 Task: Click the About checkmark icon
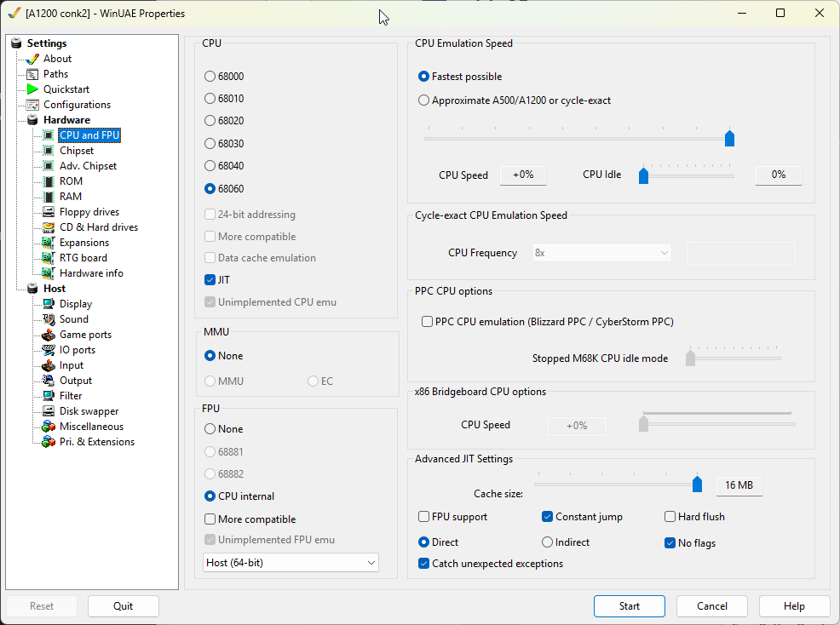(32, 59)
